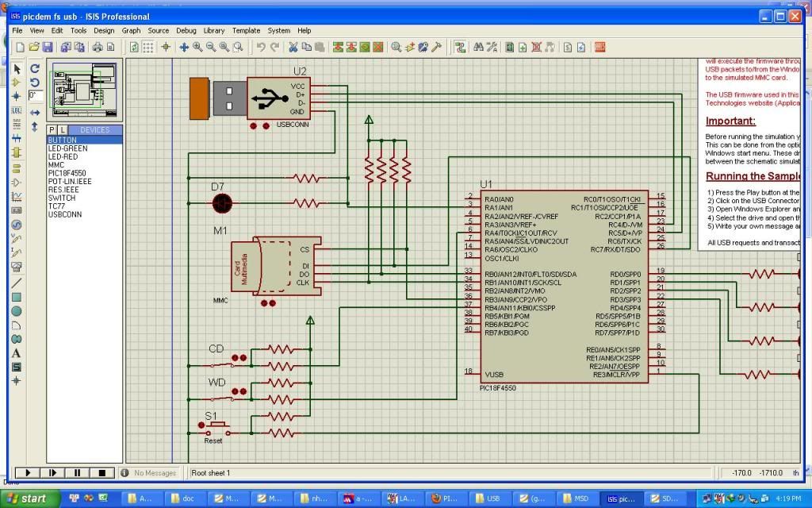Screen dimensions: 812x508
Task: Click the schematic overview thumbnail
Action: (84, 90)
